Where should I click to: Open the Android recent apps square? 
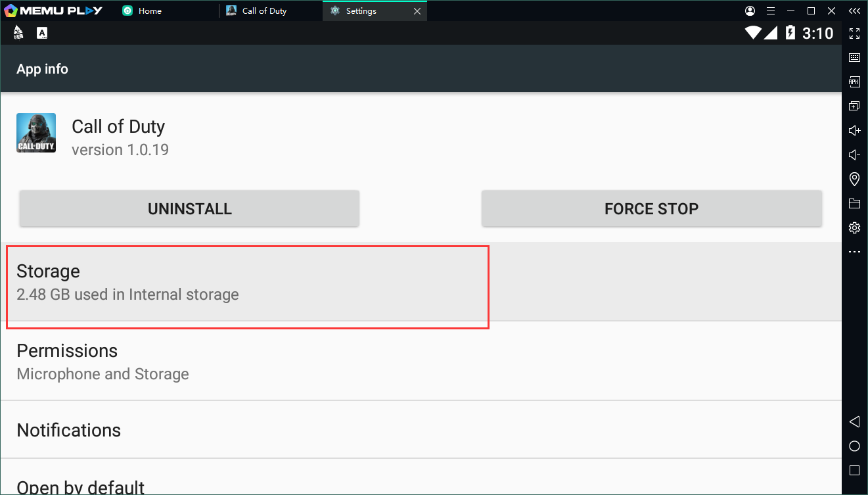click(854, 471)
